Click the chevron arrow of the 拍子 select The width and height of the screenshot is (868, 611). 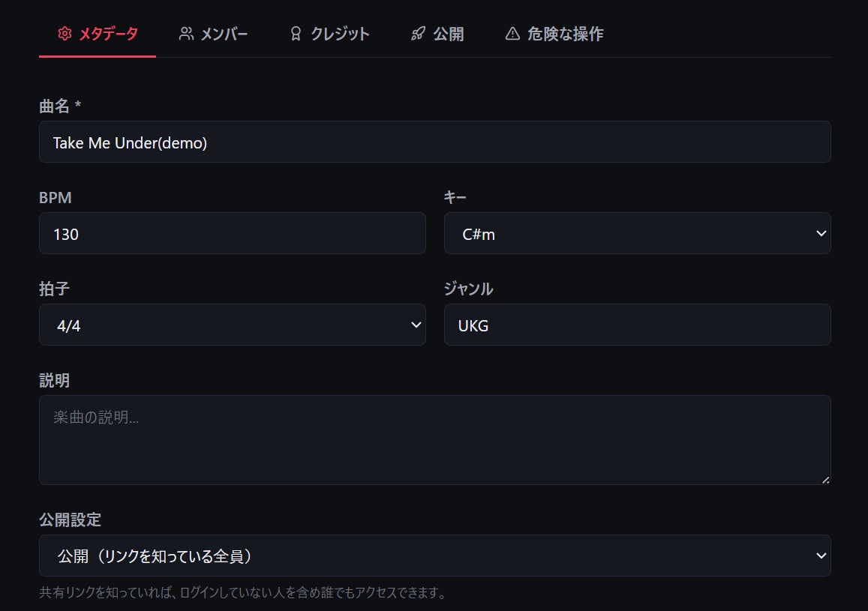click(416, 325)
